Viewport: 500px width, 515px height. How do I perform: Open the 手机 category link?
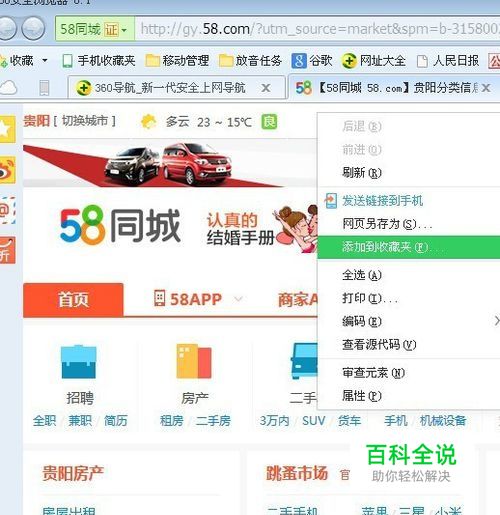396,421
